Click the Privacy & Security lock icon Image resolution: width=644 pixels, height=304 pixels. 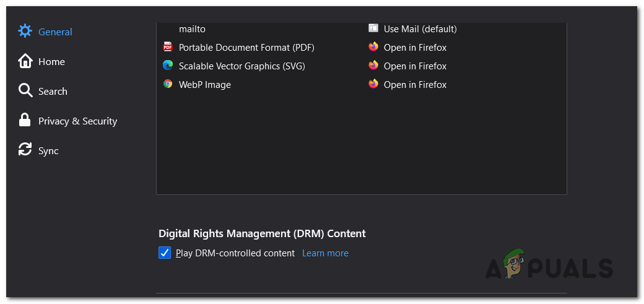coord(25,121)
